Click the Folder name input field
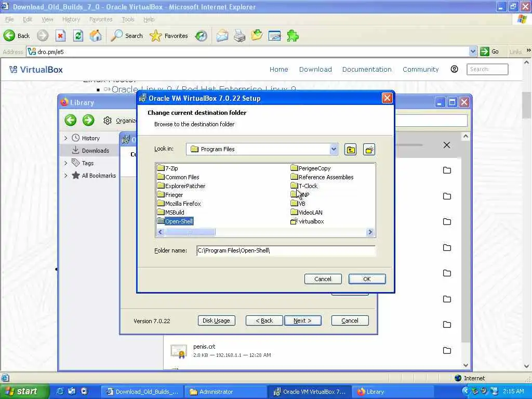 286,251
